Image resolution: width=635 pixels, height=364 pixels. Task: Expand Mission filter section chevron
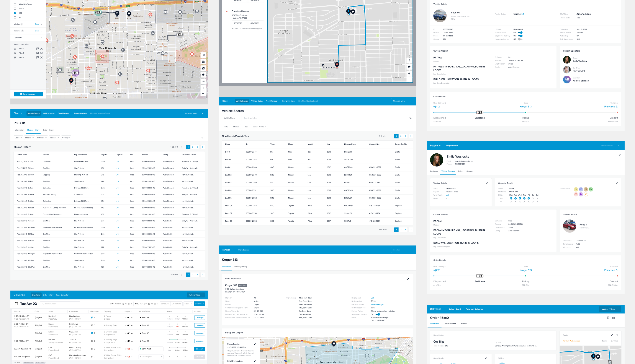coord(41,24)
